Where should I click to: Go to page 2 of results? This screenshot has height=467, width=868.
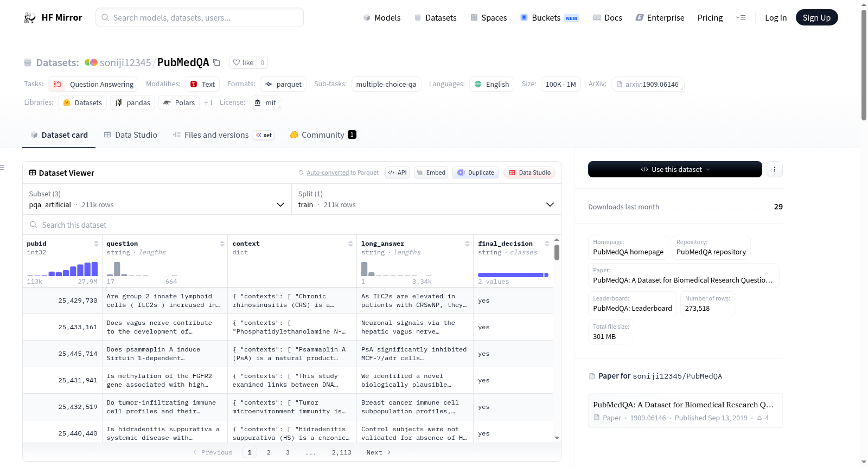tap(269, 452)
